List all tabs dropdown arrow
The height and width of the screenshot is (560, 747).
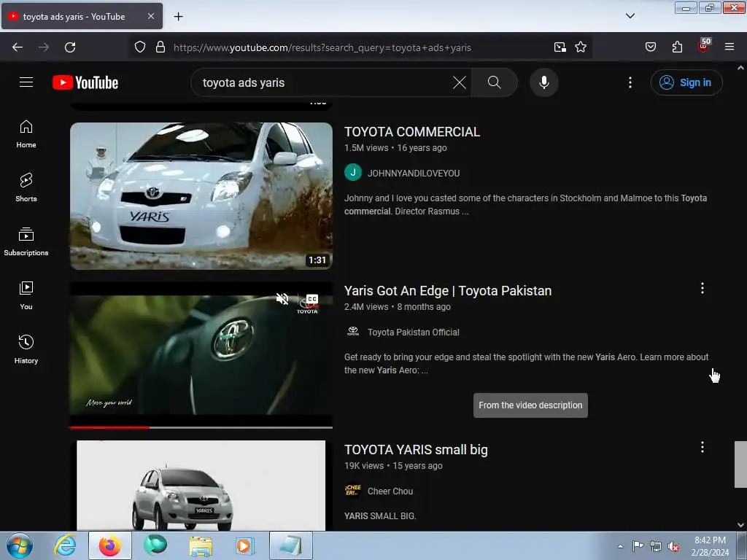pos(630,16)
